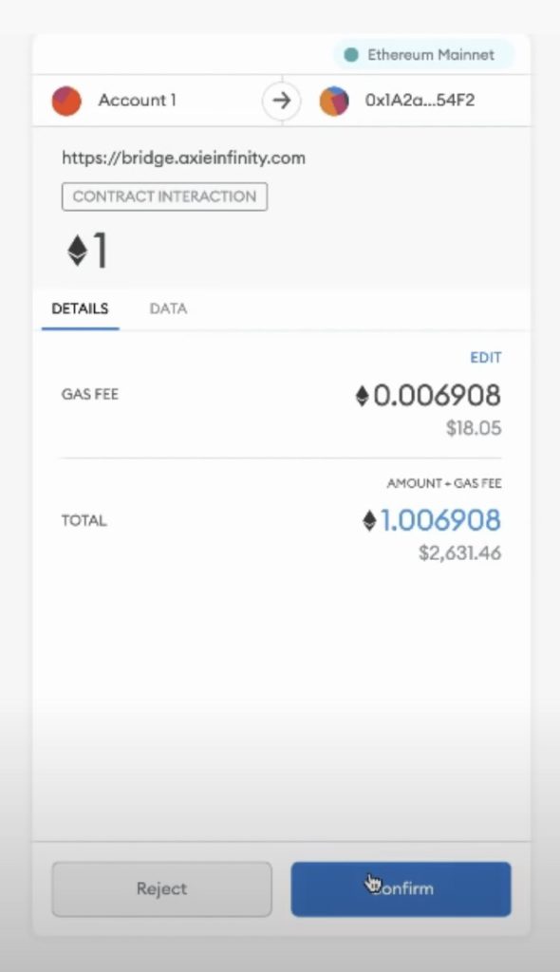Click the Ethereum Mainnet status dot
Viewport: 560px width, 972px height.
tap(351, 55)
